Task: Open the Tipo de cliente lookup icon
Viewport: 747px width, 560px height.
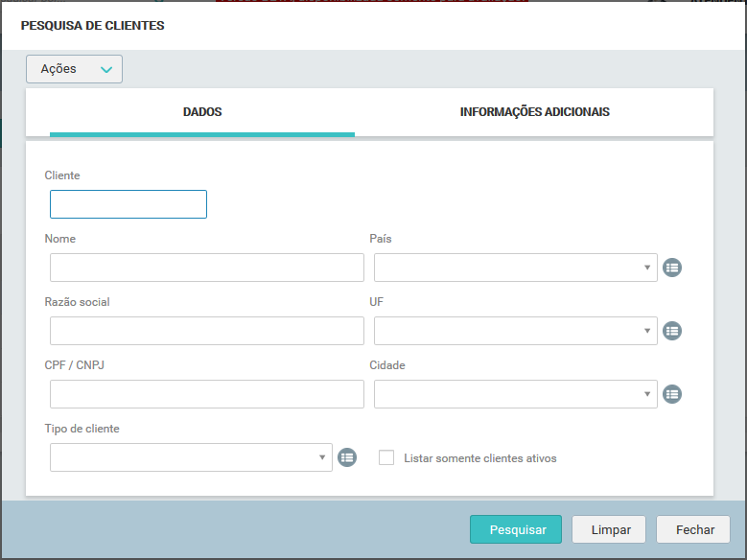Action: [x=347, y=457]
